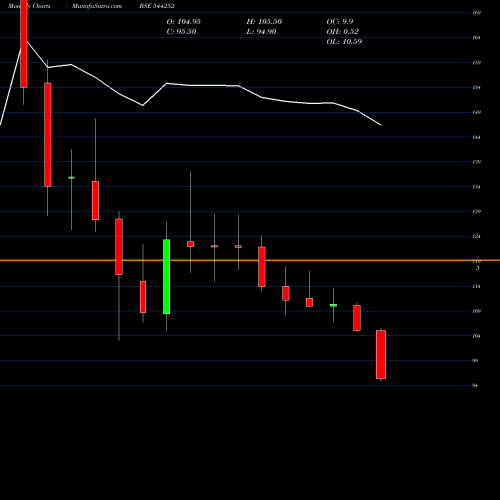Click the open price value O: 104.95
Viewport: 500px width, 500px height.
pyautogui.click(x=184, y=22)
